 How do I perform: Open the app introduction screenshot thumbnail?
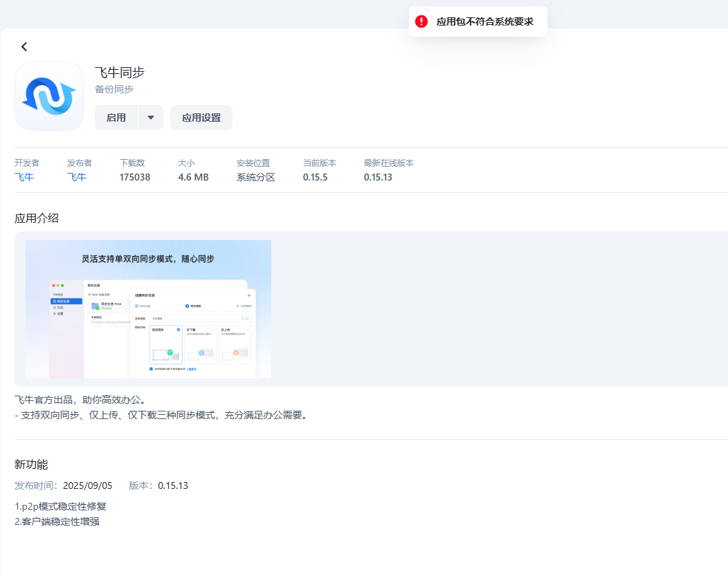tap(148, 309)
